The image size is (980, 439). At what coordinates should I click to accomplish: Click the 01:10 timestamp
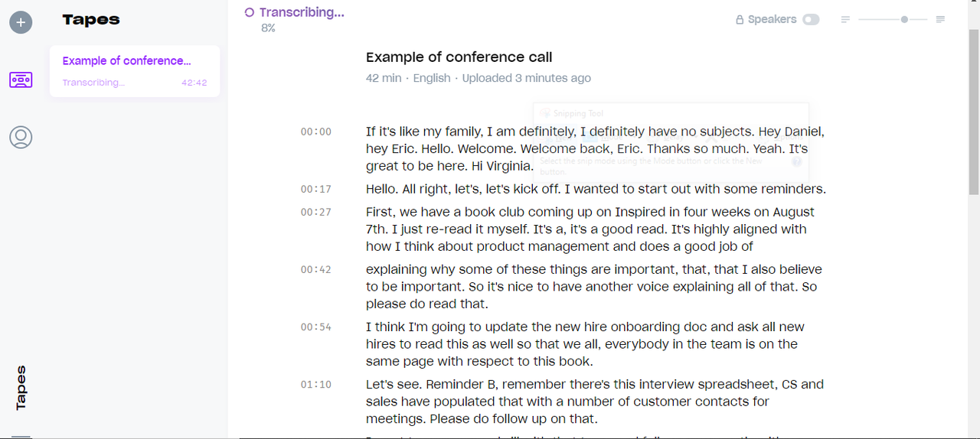[x=315, y=384]
